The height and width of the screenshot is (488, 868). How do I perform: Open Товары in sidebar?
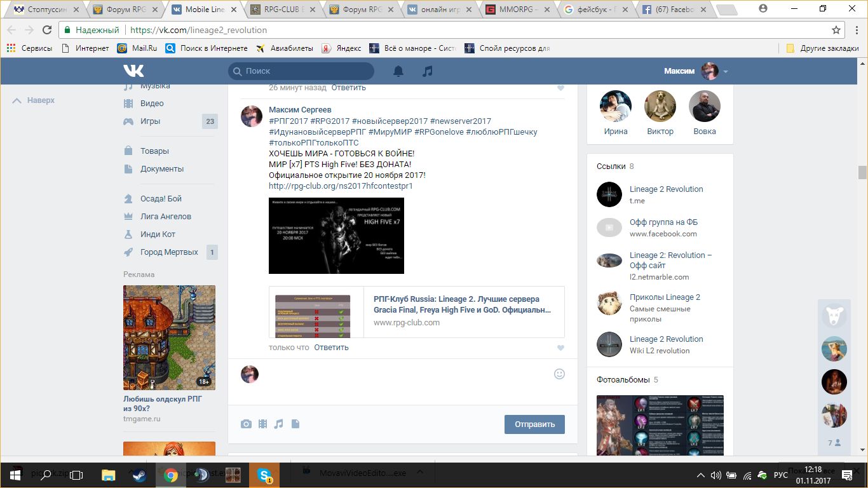(x=154, y=151)
